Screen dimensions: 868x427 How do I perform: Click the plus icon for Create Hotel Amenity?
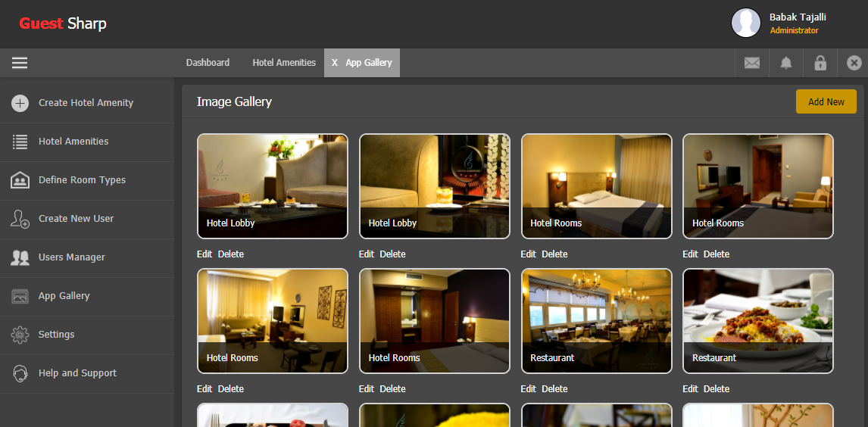pos(20,103)
